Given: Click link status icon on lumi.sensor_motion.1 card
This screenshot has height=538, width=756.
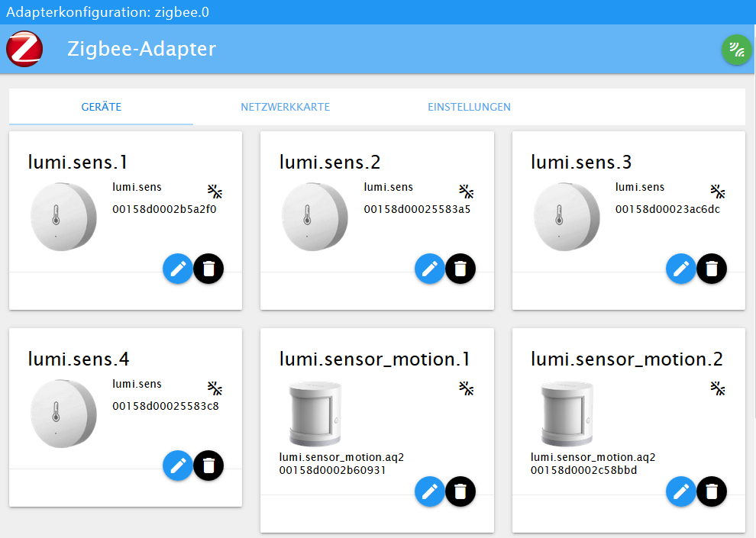Looking at the screenshot, I should 467,388.
